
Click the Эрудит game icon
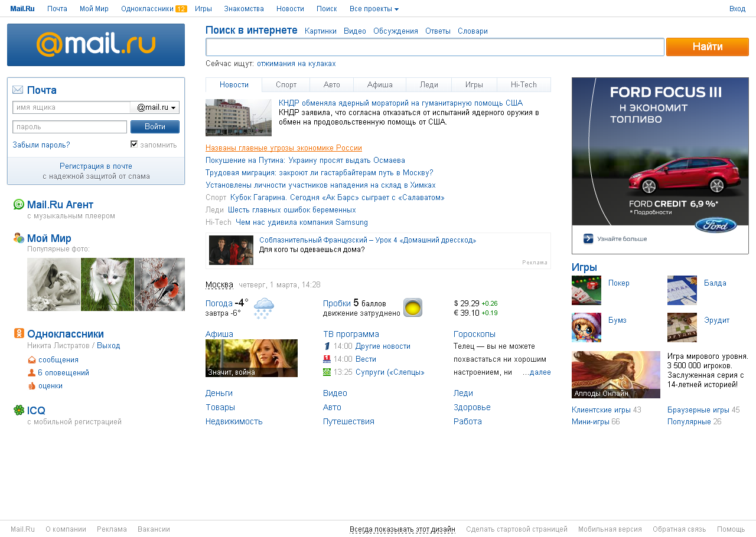(682, 328)
